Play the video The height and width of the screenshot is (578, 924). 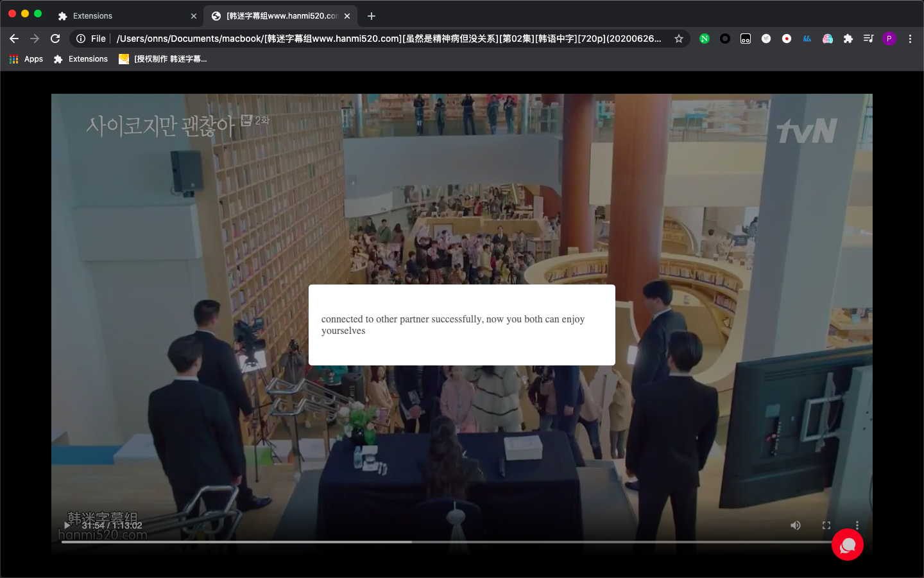[67, 525]
